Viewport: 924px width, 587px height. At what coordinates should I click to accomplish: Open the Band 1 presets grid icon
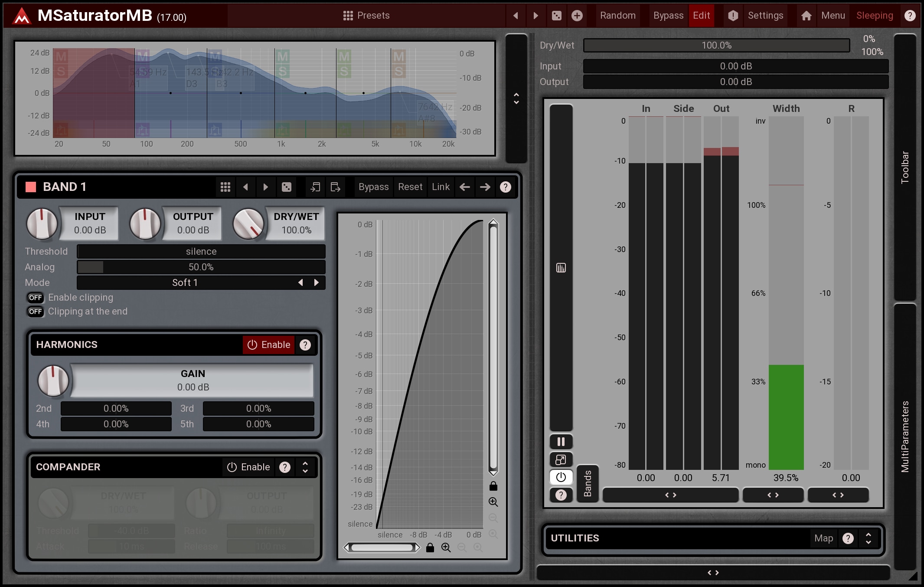click(225, 187)
